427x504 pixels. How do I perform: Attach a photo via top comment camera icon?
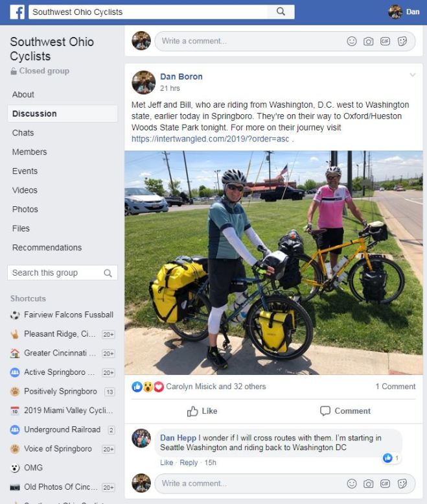[368, 41]
